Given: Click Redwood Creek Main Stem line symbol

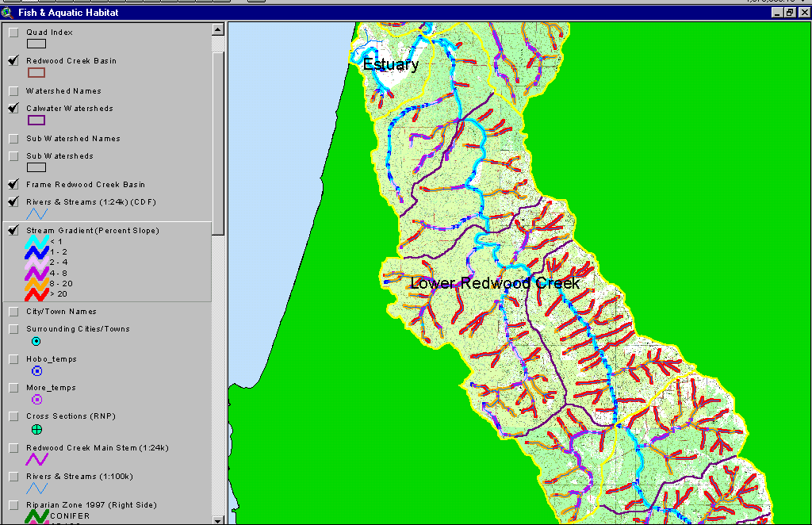Looking at the screenshot, I should coord(36,459).
